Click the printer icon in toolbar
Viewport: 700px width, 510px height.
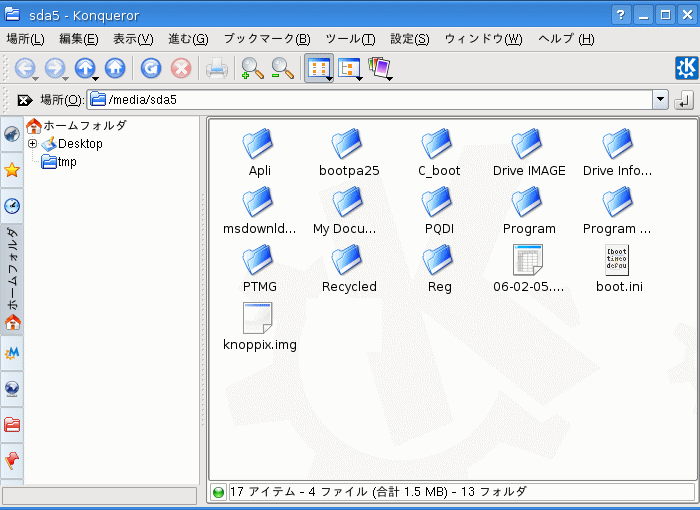216,68
